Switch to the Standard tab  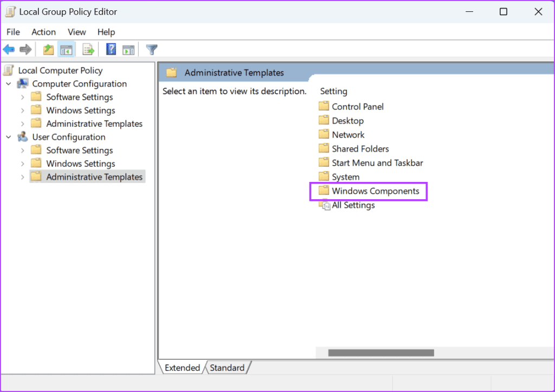[227, 368]
